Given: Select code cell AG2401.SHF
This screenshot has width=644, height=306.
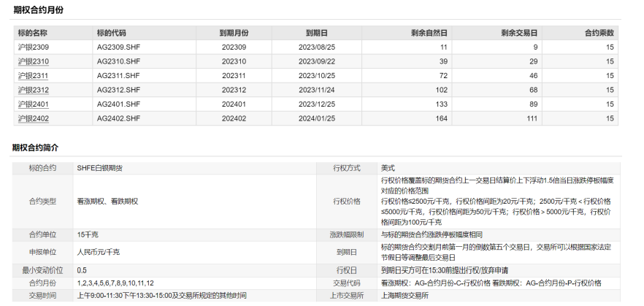Looking at the screenshot, I should [x=118, y=104].
